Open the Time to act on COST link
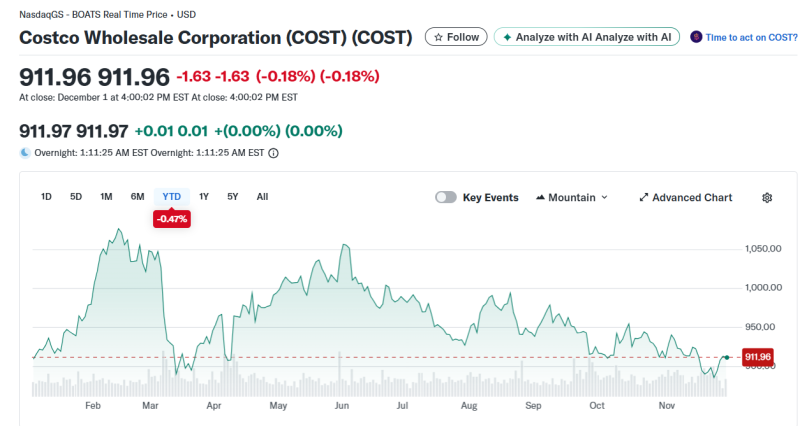 (x=751, y=37)
